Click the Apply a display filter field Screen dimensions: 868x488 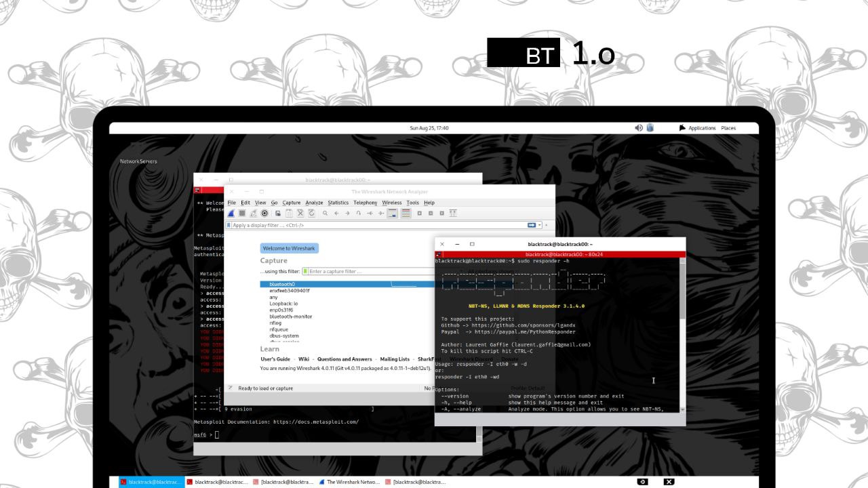(x=373, y=225)
